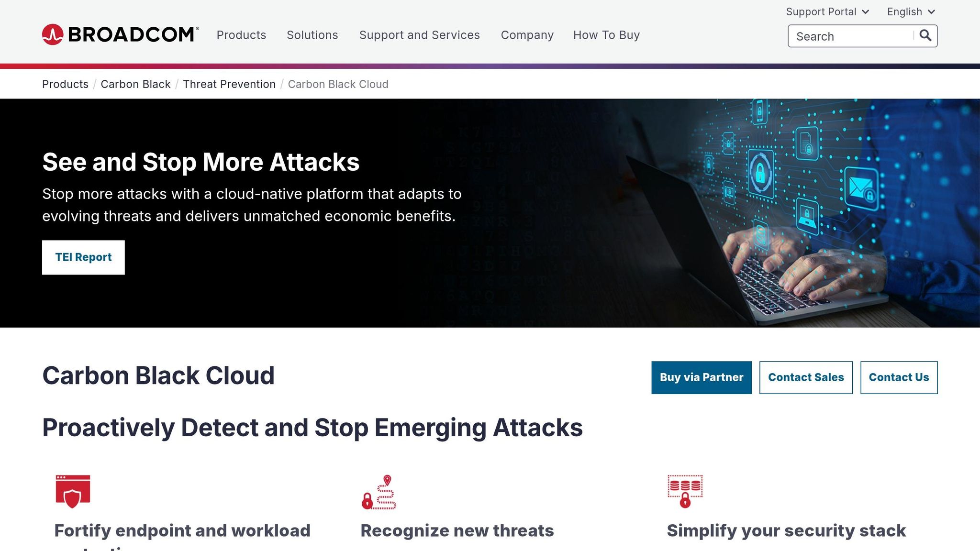Open Carbon Black breadcrumb link
Image resolution: width=980 pixels, height=551 pixels.
tap(135, 84)
